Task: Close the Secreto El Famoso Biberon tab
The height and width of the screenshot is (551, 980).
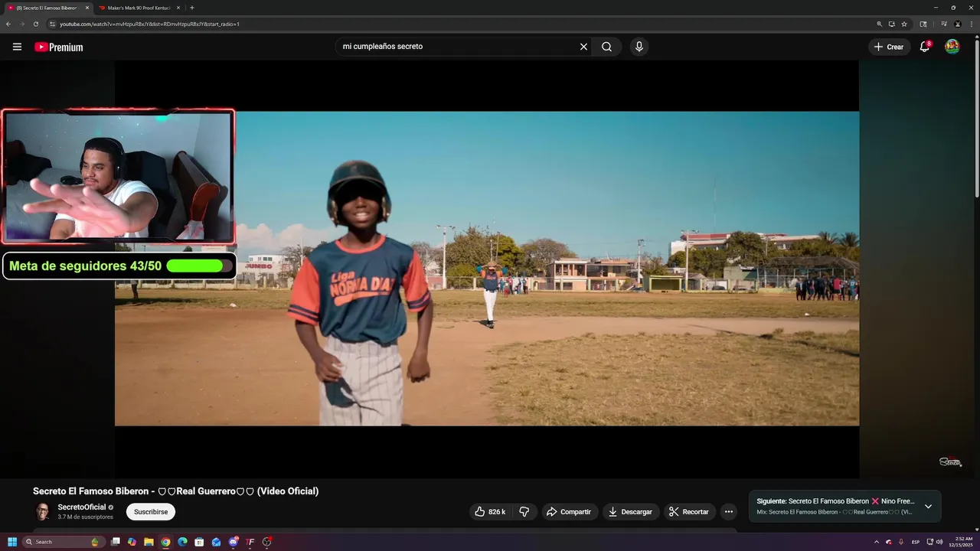Action: [87, 8]
